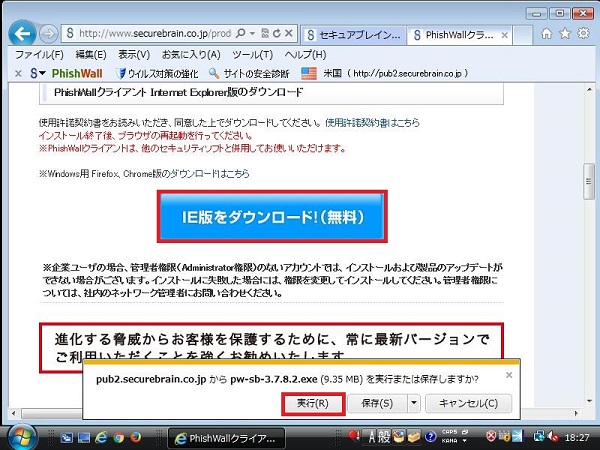Click the PhishWallクライア... taskbar button
The image size is (600, 450).
pos(227,438)
